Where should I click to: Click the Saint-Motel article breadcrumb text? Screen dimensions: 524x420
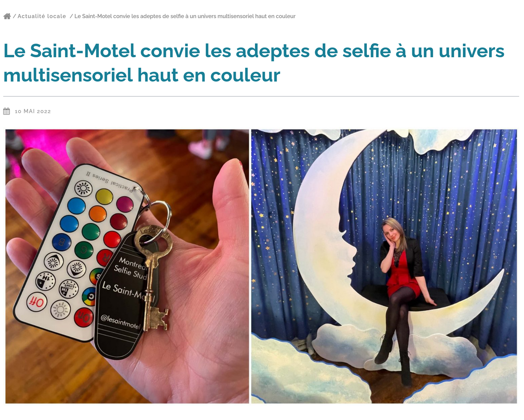tap(185, 16)
